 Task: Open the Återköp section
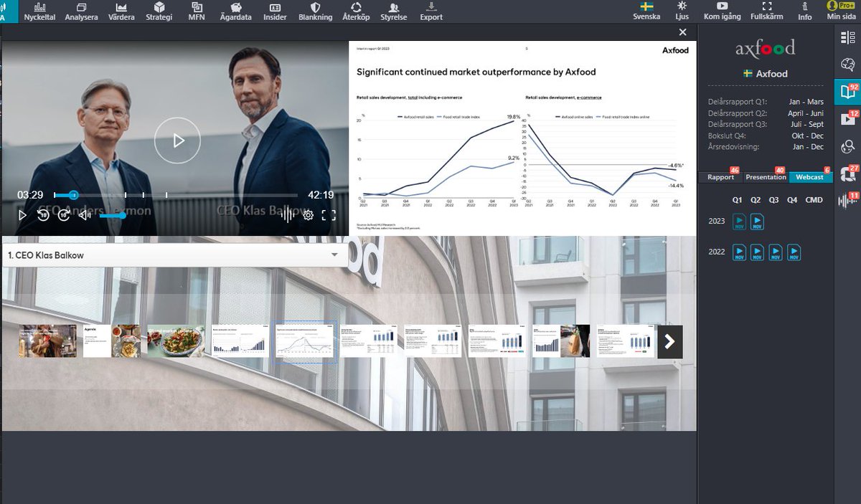point(356,11)
